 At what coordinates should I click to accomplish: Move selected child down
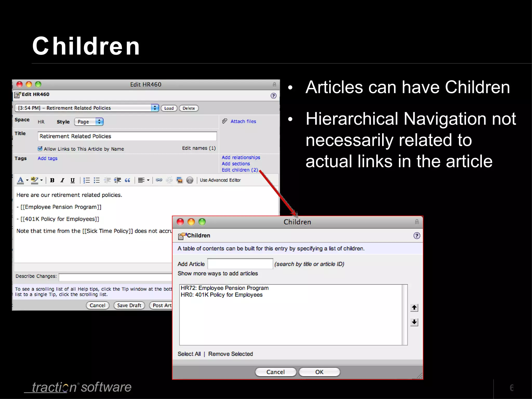click(x=414, y=322)
